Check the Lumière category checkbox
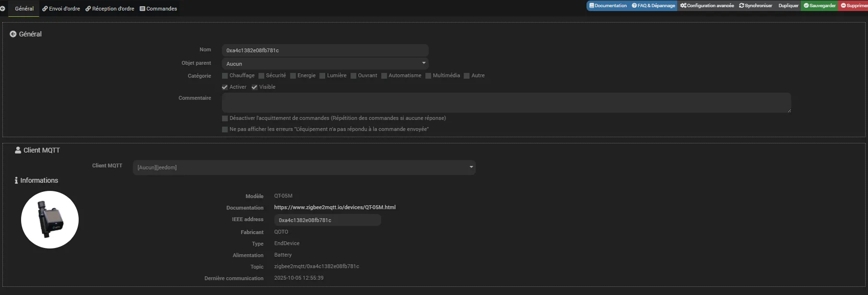This screenshot has height=295, width=868. point(322,76)
